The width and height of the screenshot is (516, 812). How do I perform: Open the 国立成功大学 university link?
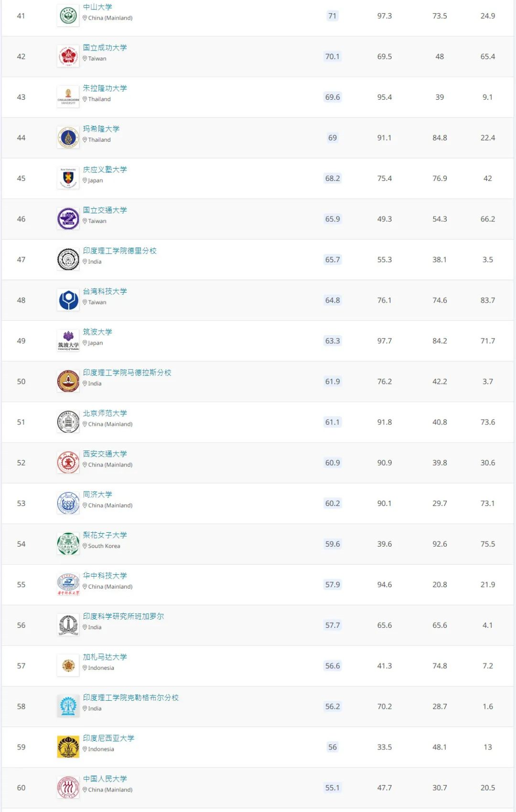click(105, 48)
